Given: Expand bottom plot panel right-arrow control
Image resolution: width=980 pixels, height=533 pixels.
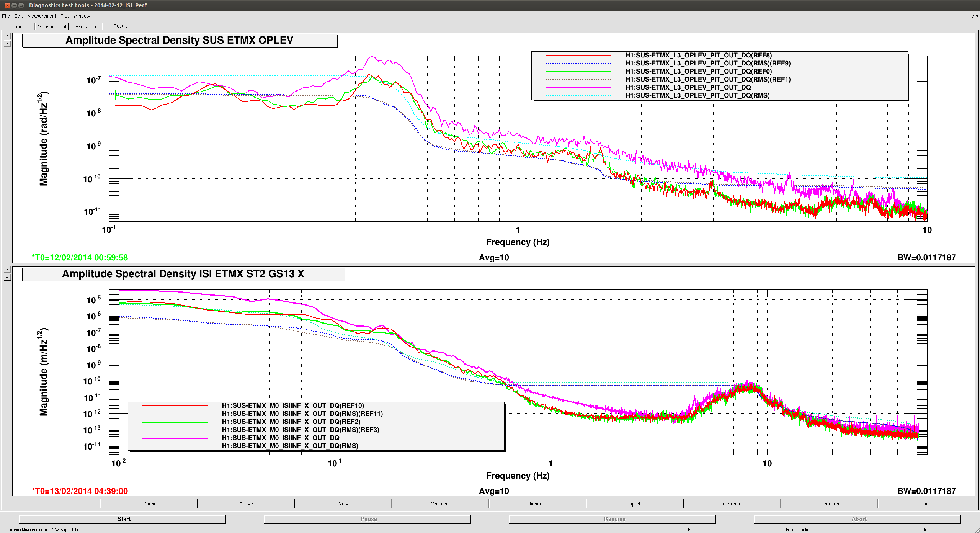Looking at the screenshot, I should coord(7,269).
